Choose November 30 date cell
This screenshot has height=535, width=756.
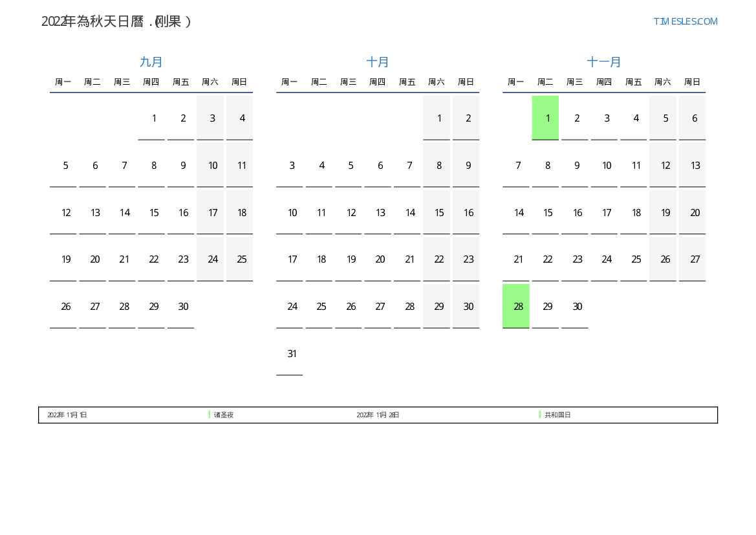coord(577,307)
